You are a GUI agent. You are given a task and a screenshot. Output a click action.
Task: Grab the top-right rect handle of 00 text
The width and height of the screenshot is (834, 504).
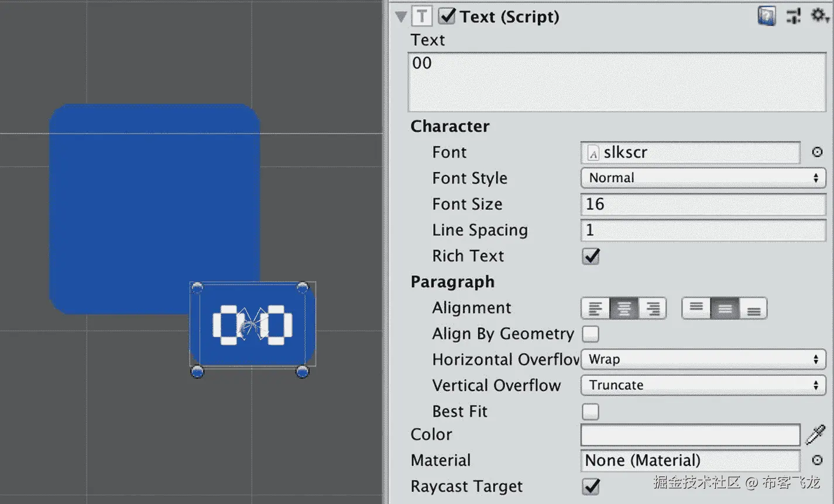tap(303, 287)
